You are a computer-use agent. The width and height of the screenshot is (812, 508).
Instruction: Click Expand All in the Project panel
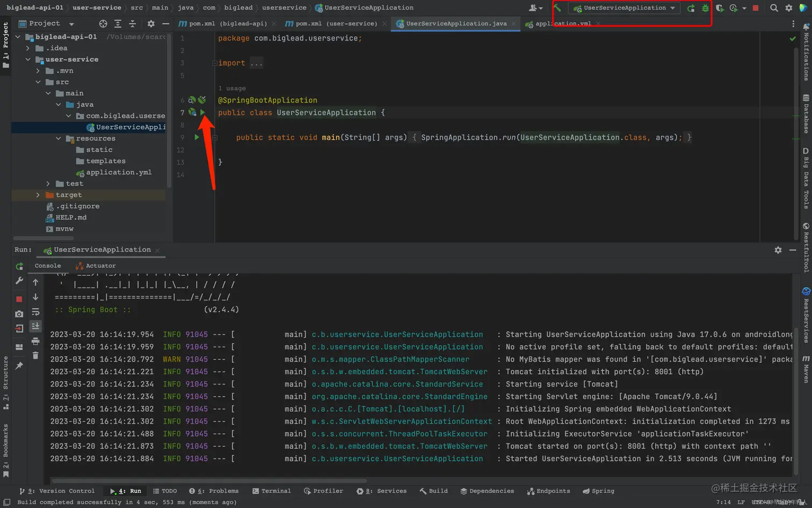coord(118,24)
